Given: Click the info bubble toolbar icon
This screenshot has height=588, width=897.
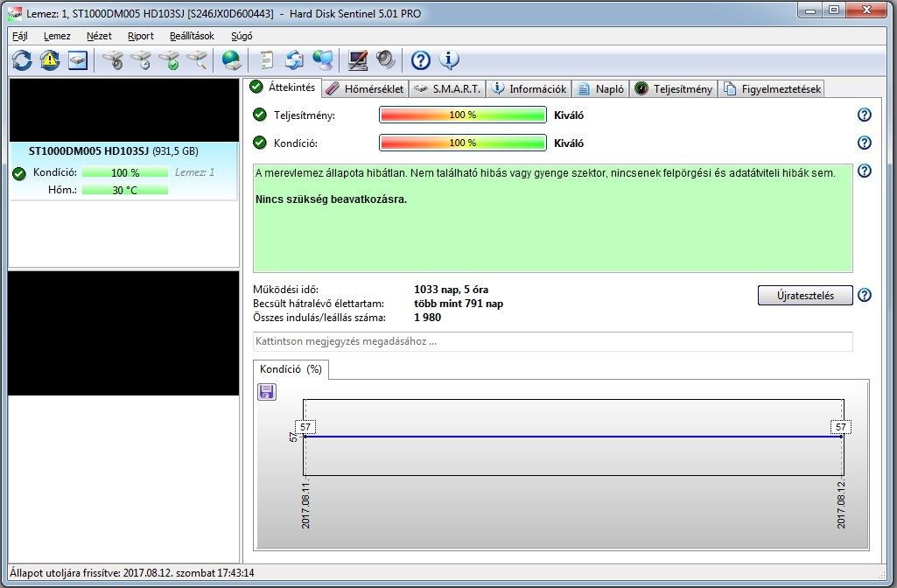Looking at the screenshot, I should 449,60.
